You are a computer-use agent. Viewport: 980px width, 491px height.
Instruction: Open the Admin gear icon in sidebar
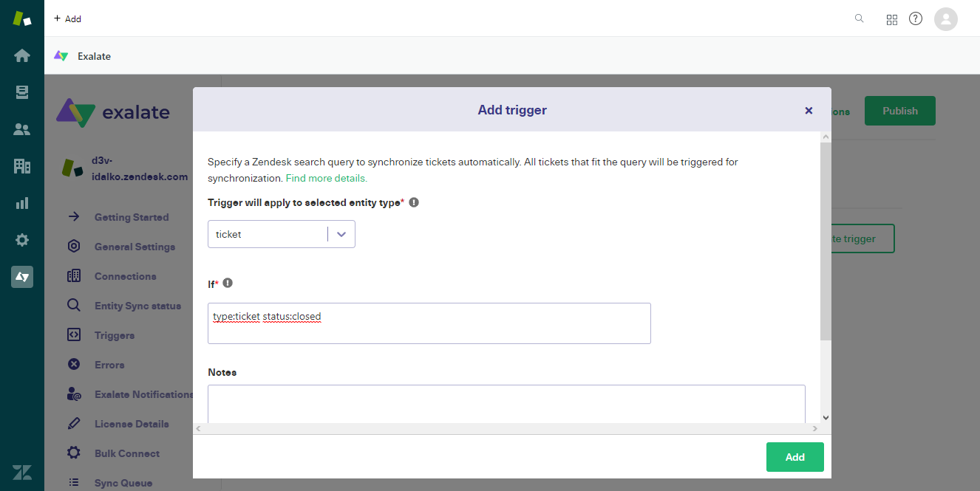tap(22, 240)
